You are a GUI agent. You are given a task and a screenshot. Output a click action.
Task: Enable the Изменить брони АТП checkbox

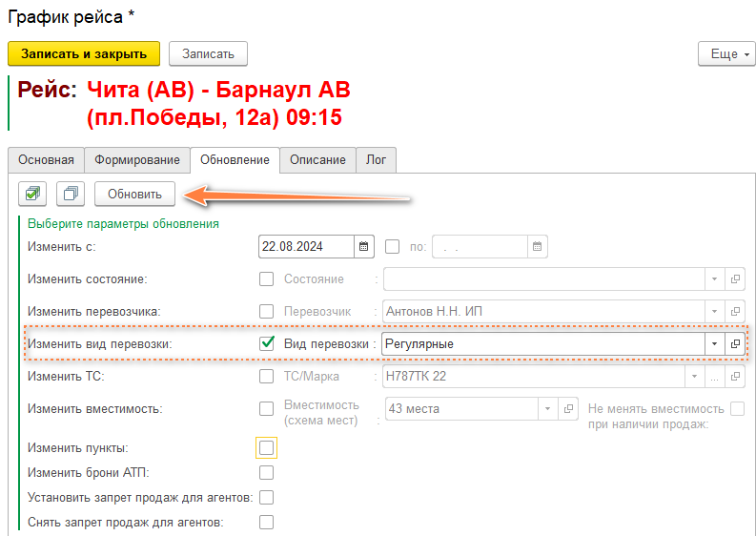[x=267, y=472]
